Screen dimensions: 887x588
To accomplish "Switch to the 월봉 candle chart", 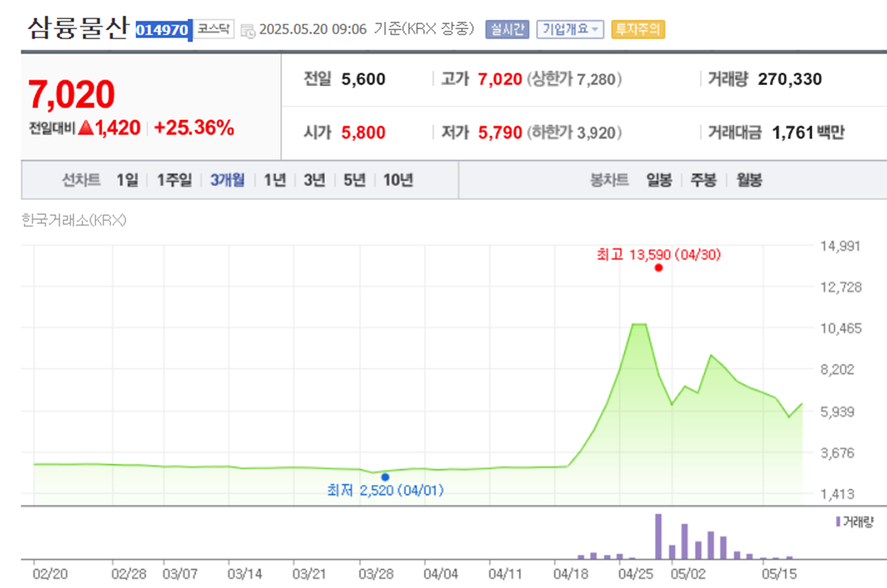I will [x=749, y=180].
